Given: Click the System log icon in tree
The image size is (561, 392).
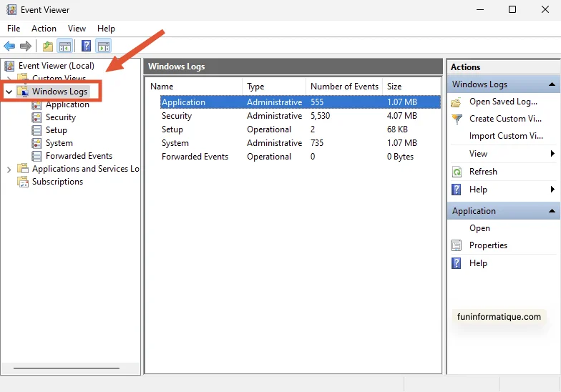Looking at the screenshot, I should click(36, 143).
